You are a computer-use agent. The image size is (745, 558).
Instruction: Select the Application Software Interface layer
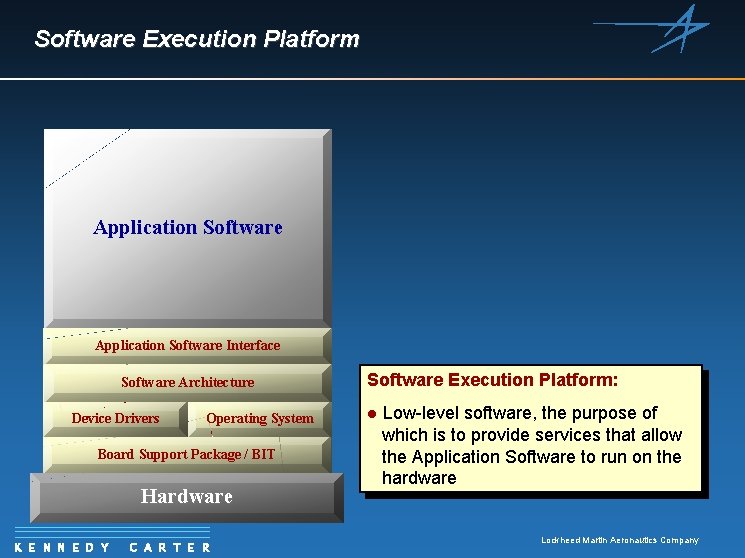click(x=188, y=346)
